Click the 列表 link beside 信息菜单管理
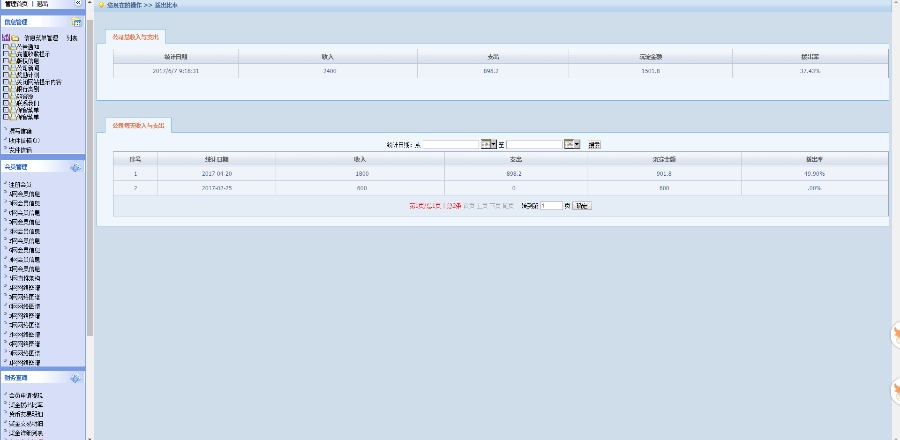Viewport: 900px width, 440px height. [x=72, y=38]
